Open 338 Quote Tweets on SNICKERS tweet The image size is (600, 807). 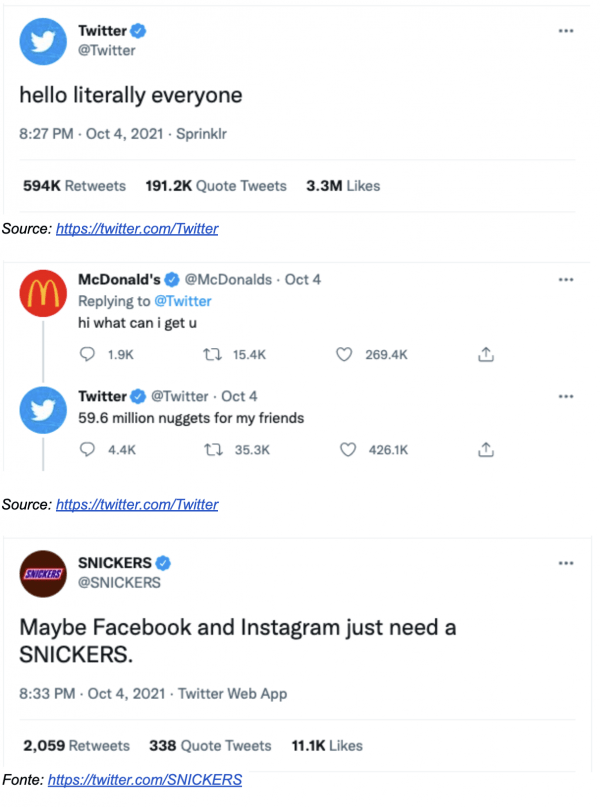(210, 745)
